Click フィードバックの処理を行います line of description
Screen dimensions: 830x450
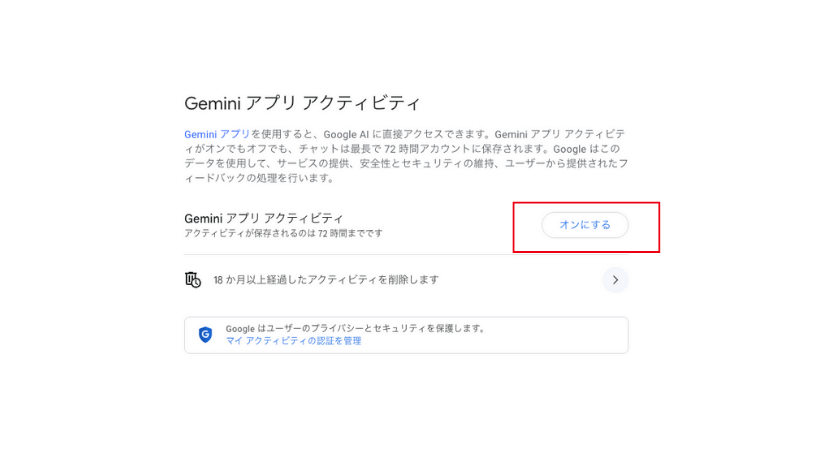[x=259, y=178]
